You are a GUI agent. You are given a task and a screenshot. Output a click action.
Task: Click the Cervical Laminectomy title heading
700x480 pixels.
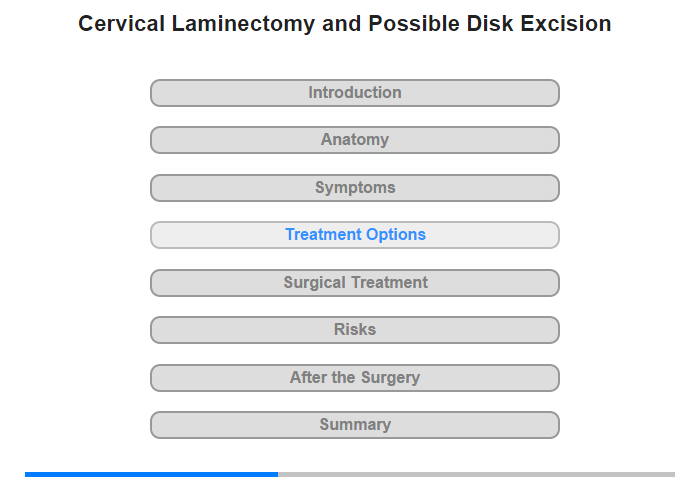click(345, 24)
